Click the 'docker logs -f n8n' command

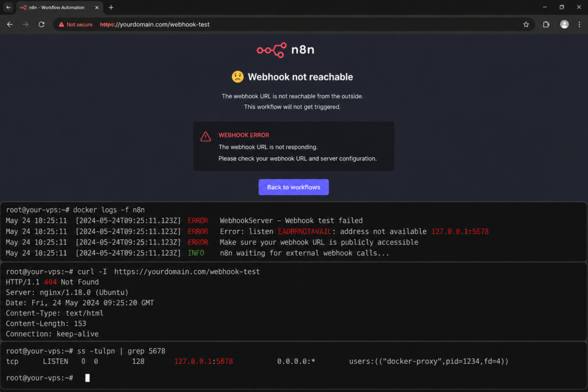109,210
